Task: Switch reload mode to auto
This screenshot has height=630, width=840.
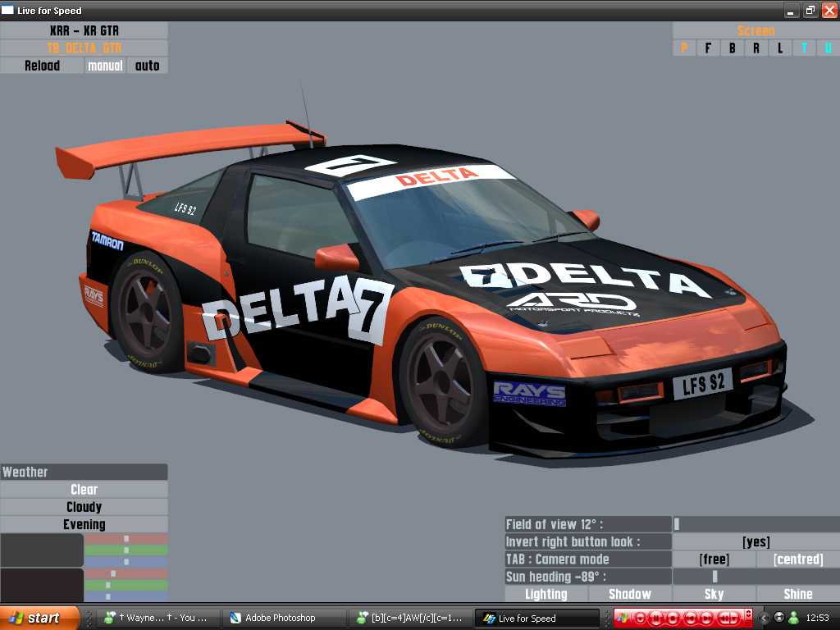Action: 148,66
